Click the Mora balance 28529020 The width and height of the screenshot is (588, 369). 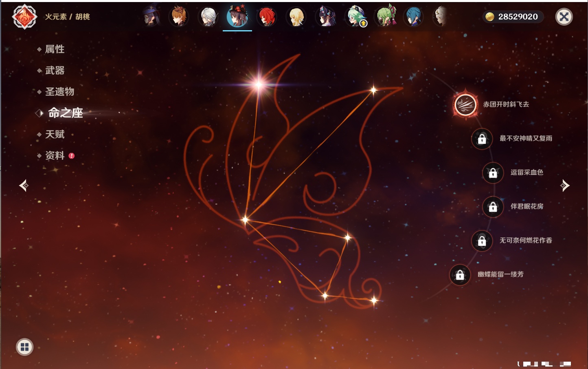[x=518, y=17]
